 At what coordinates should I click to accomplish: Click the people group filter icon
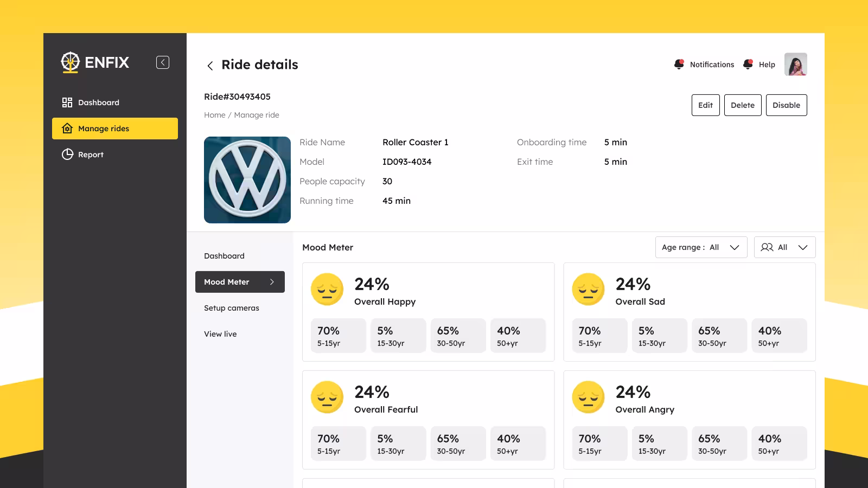pyautogui.click(x=767, y=247)
